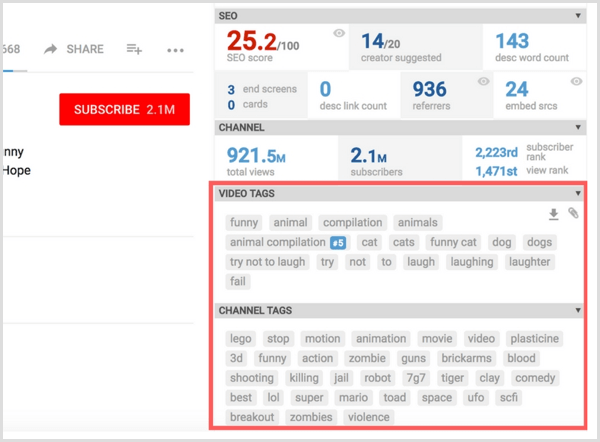Click the 921.5M total views stat

[256, 155]
